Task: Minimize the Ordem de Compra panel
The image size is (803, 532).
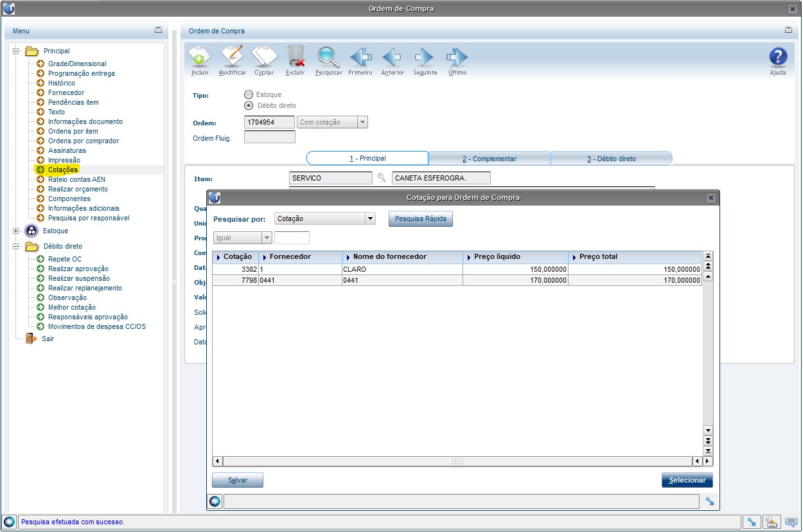Action: (788, 30)
